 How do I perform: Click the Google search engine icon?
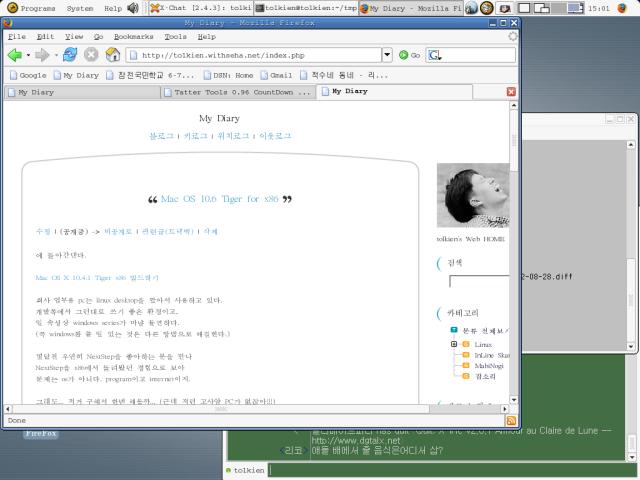(435, 55)
